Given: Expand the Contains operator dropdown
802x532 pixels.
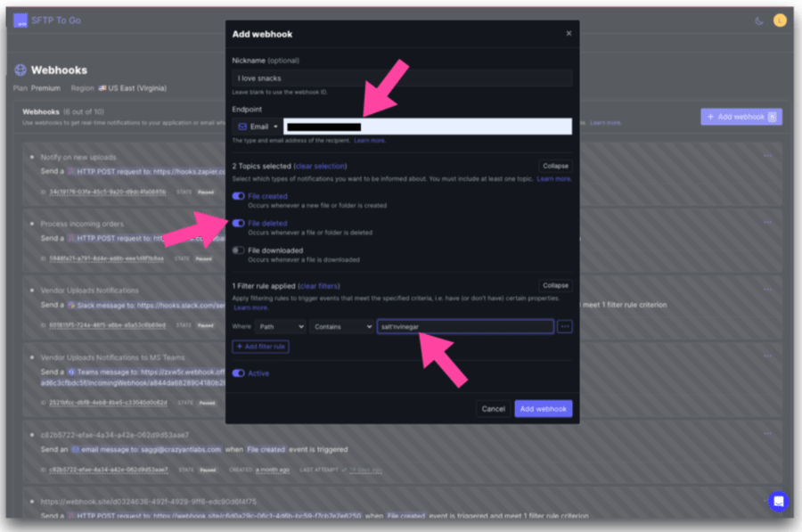Looking at the screenshot, I should [341, 327].
